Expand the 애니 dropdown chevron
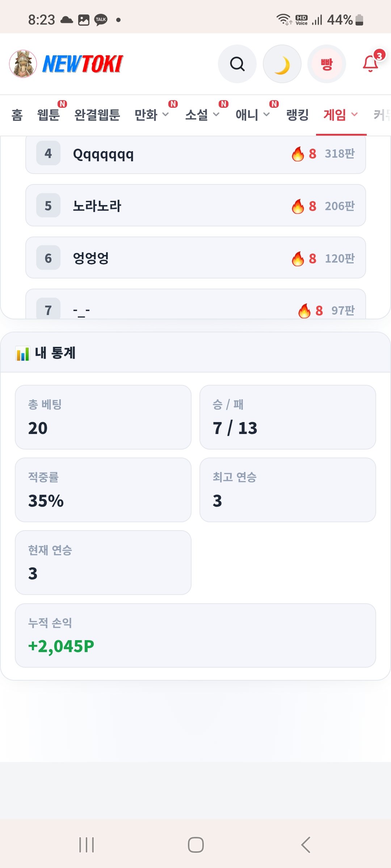The image size is (391, 868). 266,115
